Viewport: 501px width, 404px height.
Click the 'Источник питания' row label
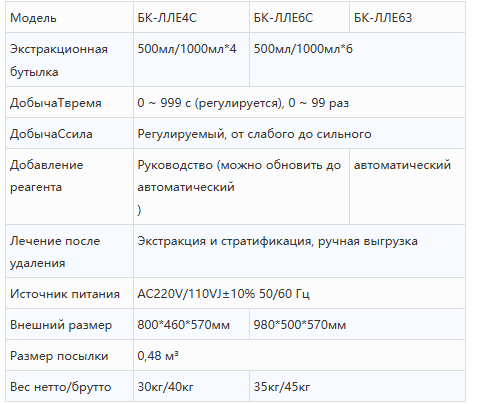click(69, 293)
